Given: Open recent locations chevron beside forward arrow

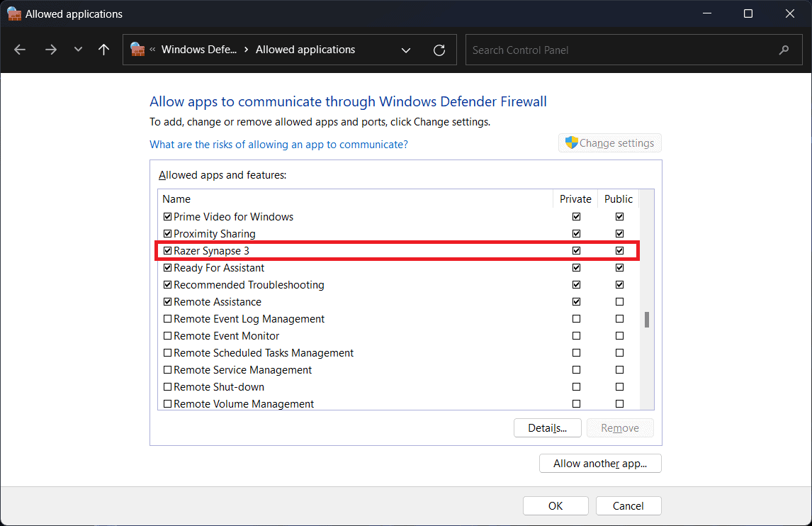Looking at the screenshot, I should [x=78, y=50].
